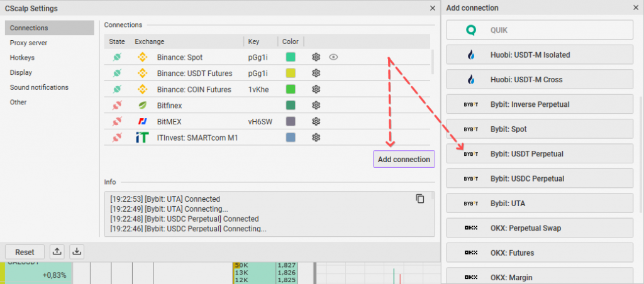
Task: Add OKX: Perpetual Swap connection
Action: [540, 228]
